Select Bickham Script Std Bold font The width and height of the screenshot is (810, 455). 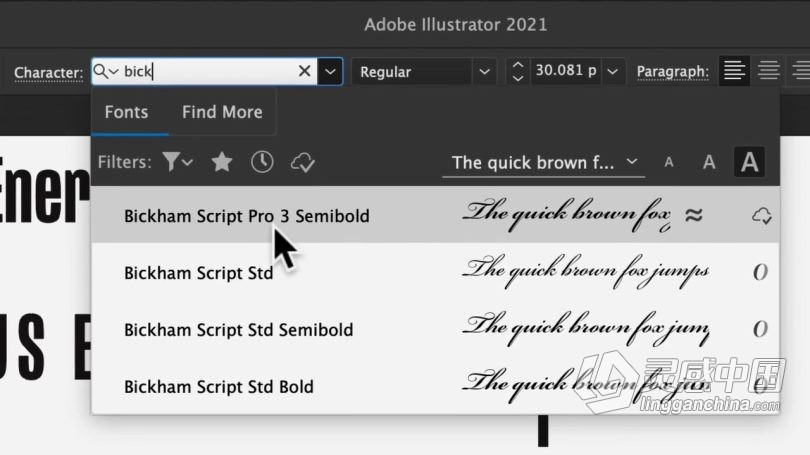click(x=435, y=385)
